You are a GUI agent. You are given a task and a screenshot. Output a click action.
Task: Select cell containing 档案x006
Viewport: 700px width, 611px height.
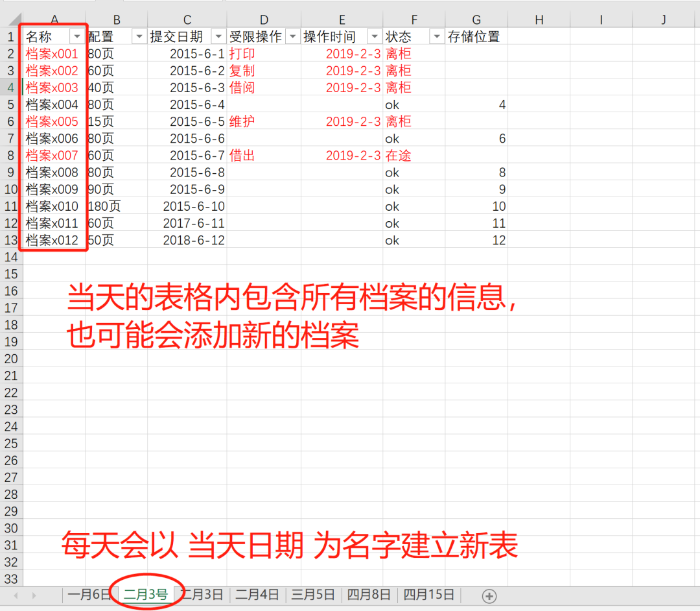click(54, 138)
